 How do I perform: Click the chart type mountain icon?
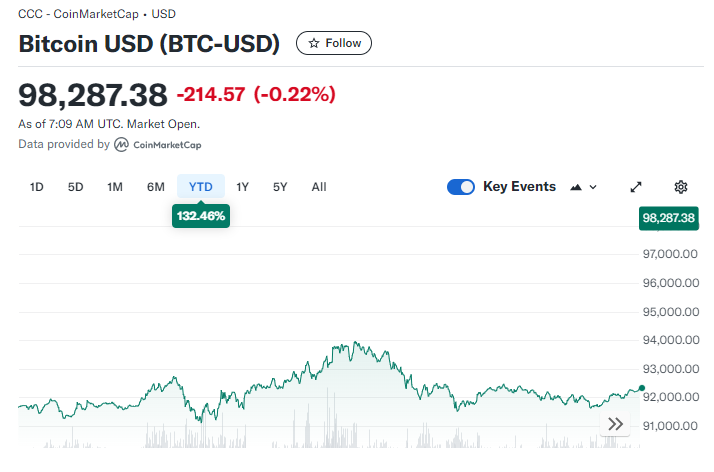576,187
